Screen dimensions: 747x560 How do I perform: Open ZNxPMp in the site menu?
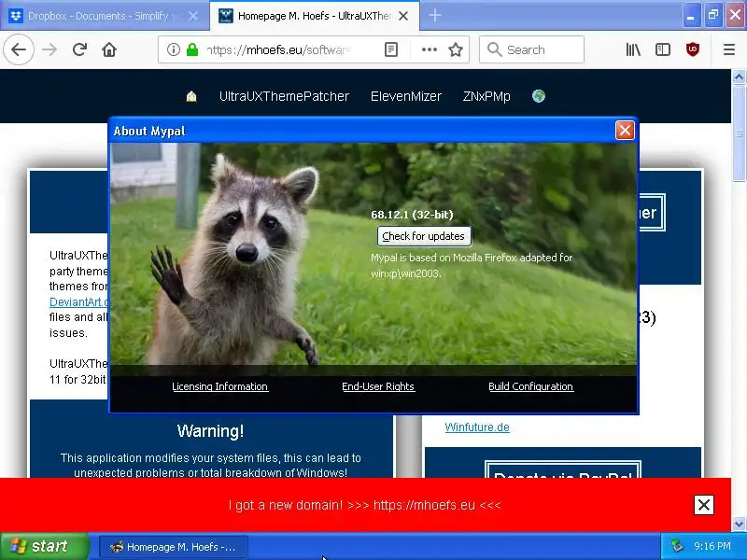click(486, 96)
